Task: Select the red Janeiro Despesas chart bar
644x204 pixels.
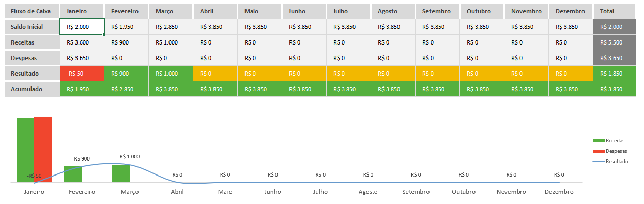Action: click(x=43, y=150)
